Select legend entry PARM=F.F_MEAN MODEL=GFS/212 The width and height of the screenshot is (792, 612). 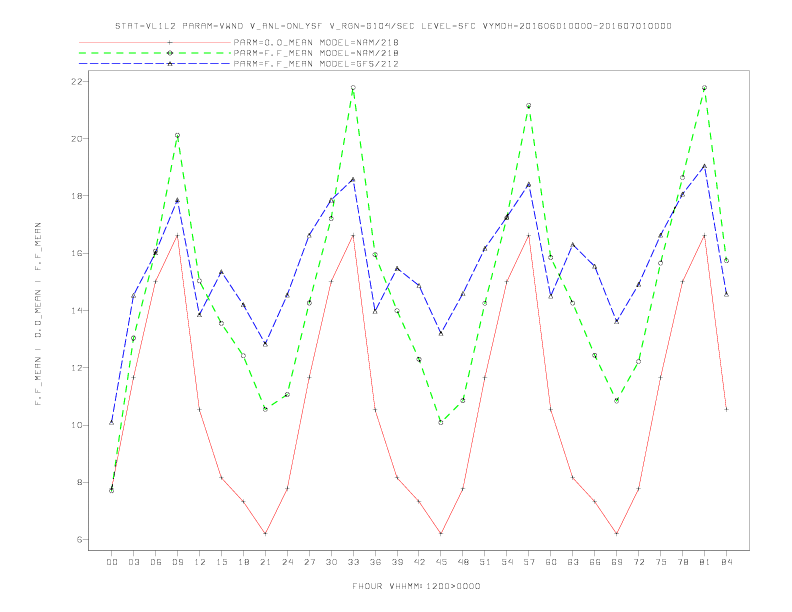pos(316,64)
